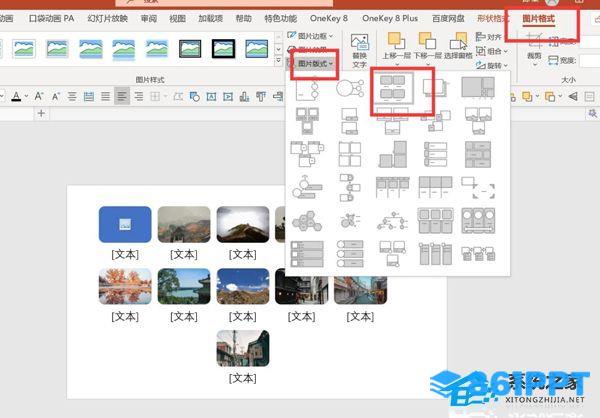The height and width of the screenshot is (418, 600).
Task: Choose the hierarchy org-chart picture layout
Action: (392, 221)
